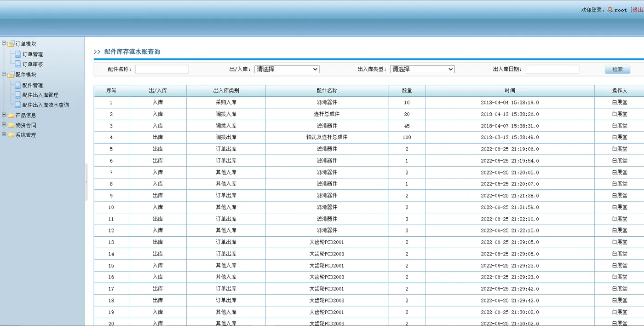
Task: Open 配件管理 in the sidebar
Action: coord(33,85)
